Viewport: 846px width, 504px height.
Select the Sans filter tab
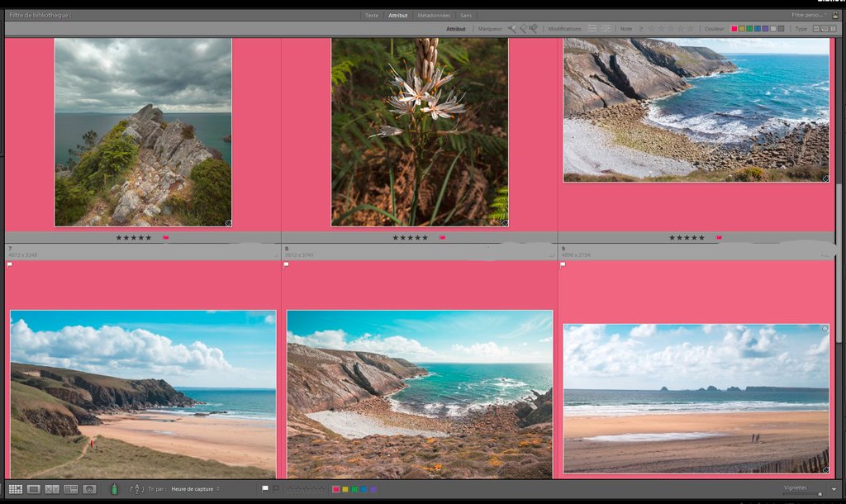click(x=466, y=15)
